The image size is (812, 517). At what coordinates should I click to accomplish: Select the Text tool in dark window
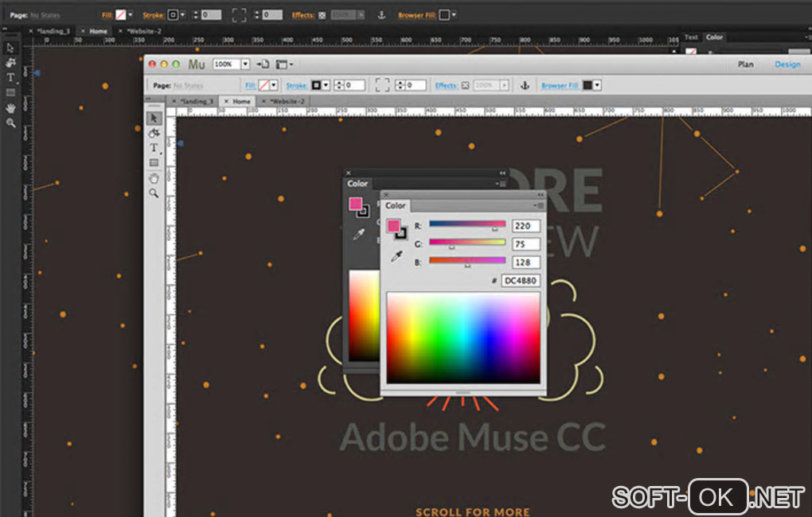10,78
